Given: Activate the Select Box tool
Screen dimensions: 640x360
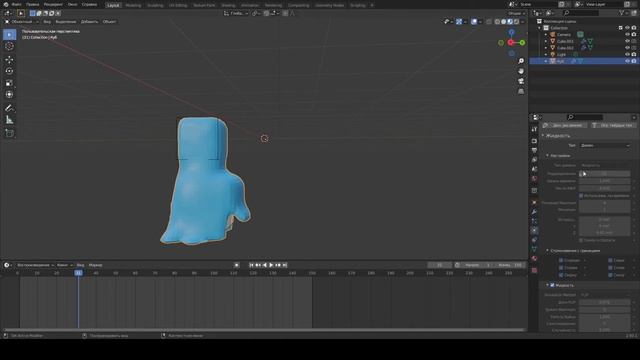Looking at the screenshot, I should [9, 35].
